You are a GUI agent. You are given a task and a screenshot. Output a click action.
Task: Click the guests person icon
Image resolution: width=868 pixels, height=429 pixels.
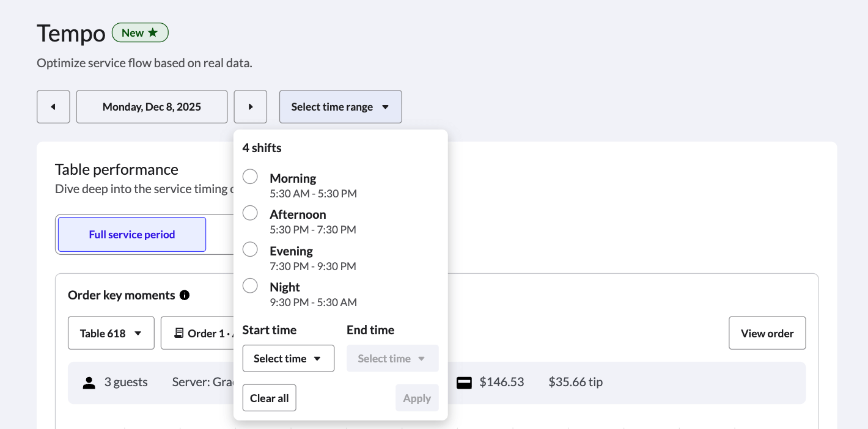point(89,383)
